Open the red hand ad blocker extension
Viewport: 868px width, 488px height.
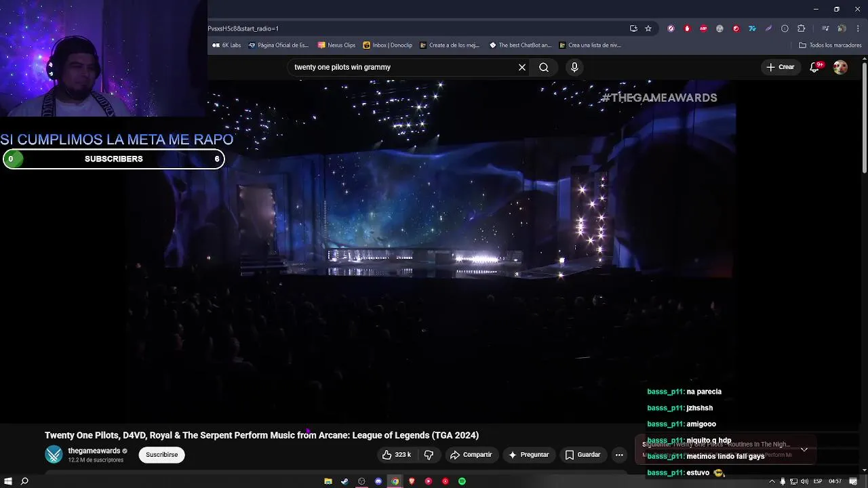click(x=687, y=28)
